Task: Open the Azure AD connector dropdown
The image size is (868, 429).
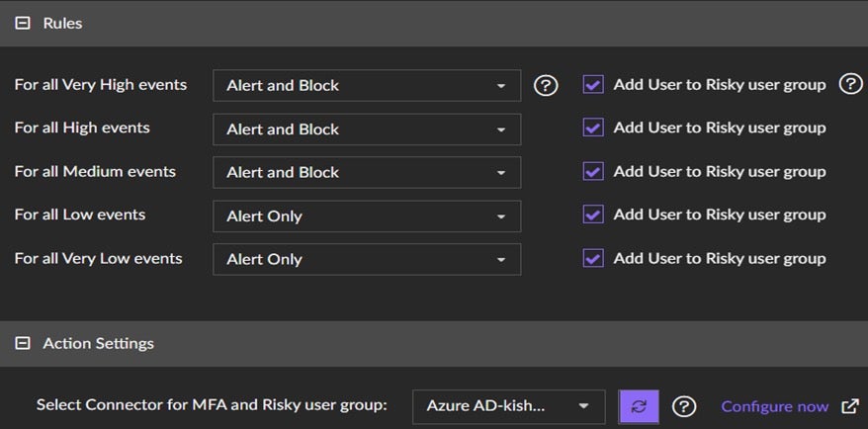Action: pos(508,406)
